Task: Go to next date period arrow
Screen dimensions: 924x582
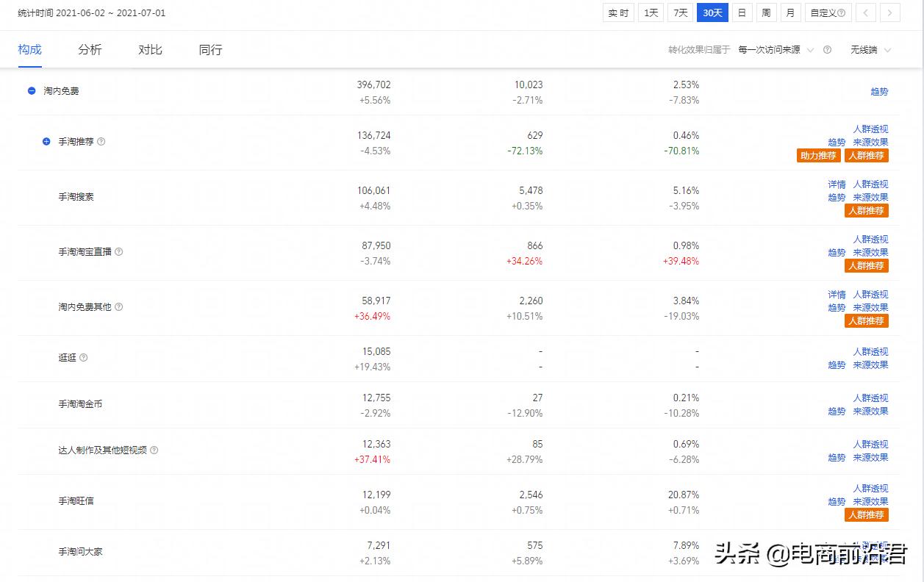Action: [890, 12]
